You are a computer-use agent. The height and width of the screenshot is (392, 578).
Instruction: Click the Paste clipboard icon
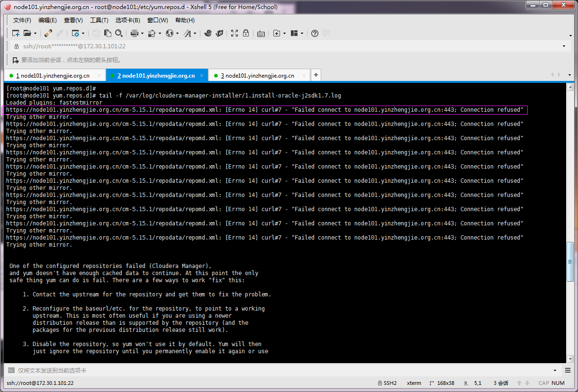pyautogui.click(x=108, y=33)
